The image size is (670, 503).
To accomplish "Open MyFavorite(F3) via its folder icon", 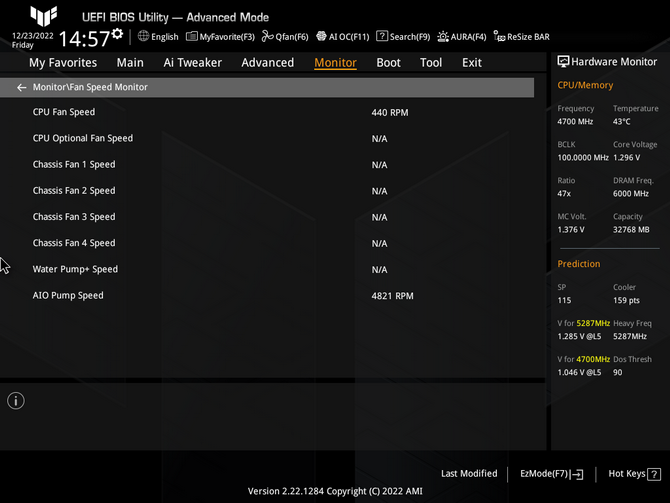I will (192, 37).
